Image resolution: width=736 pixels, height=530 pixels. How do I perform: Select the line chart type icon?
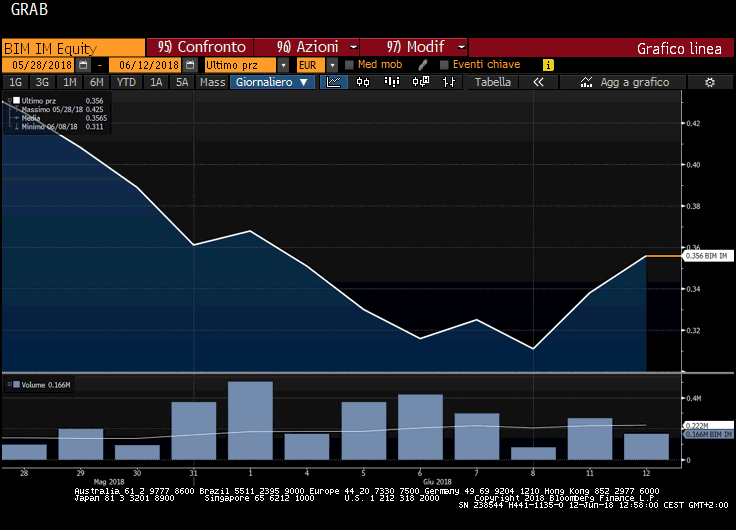pyautogui.click(x=333, y=82)
